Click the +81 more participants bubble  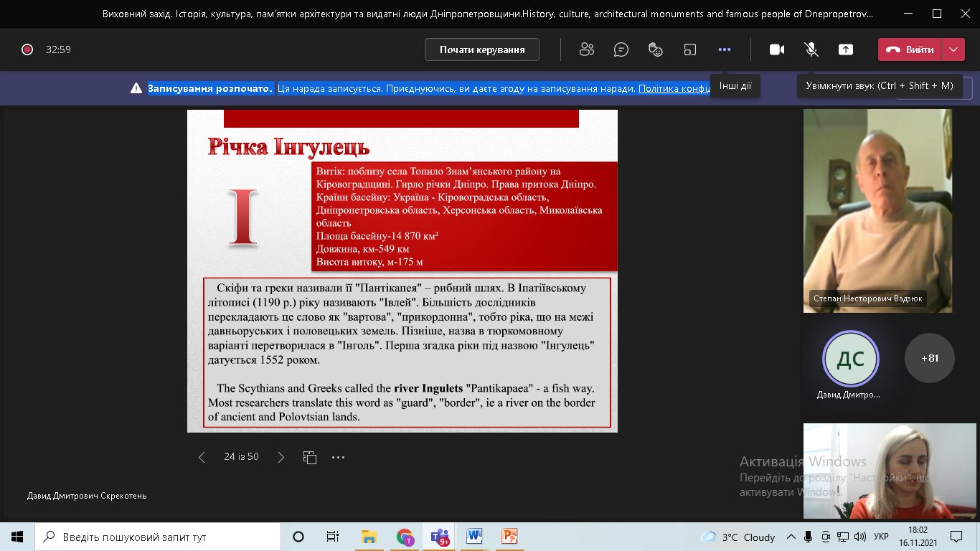coord(929,358)
